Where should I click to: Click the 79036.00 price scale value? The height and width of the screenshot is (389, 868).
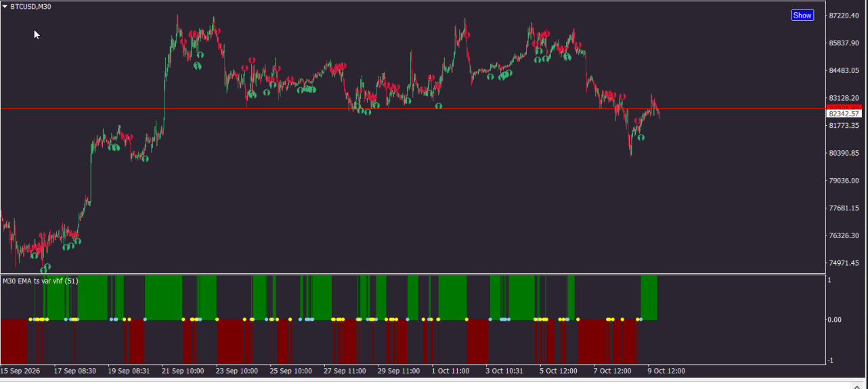[x=844, y=181]
